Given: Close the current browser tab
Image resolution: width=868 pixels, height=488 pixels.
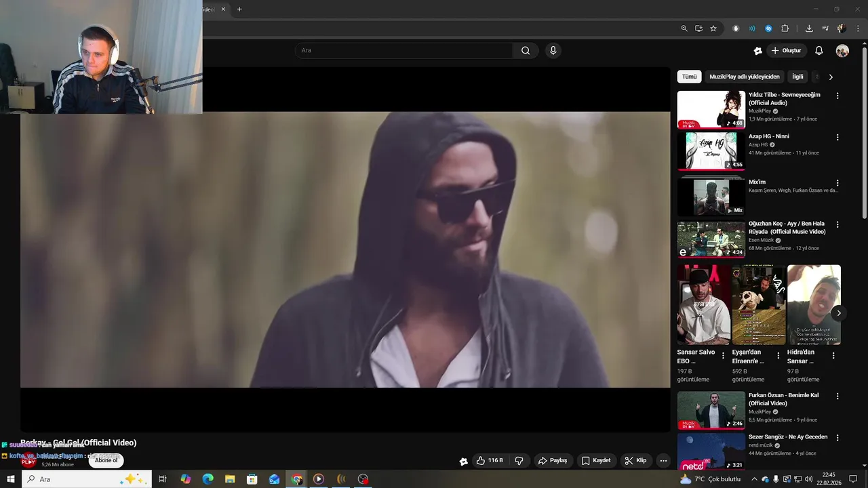Looking at the screenshot, I should point(223,9).
